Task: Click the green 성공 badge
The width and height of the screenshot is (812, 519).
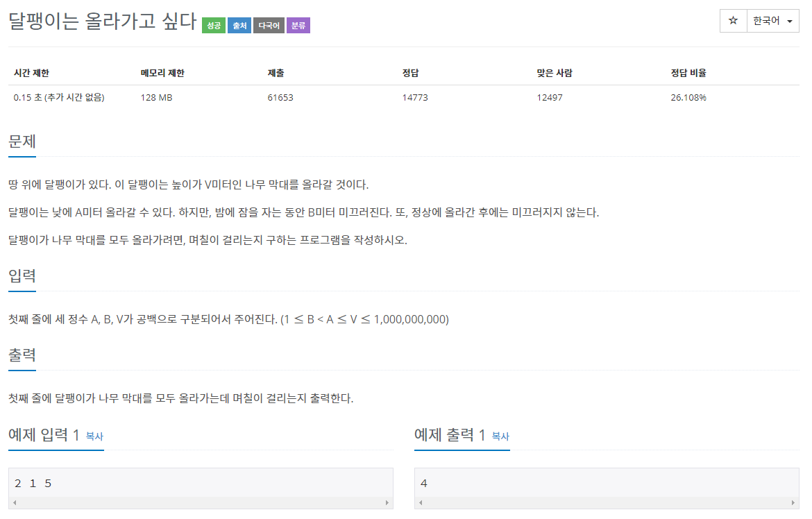Action: click(x=214, y=26)
